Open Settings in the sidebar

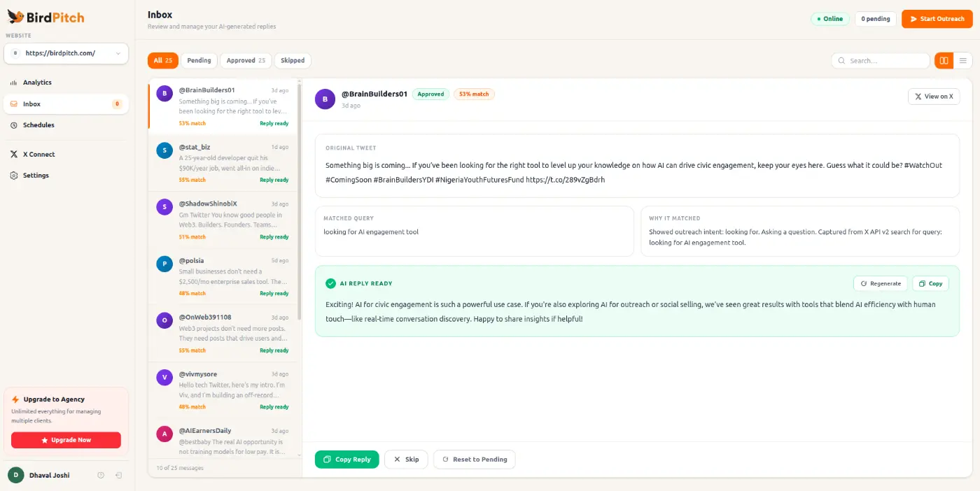click(66, 176)
